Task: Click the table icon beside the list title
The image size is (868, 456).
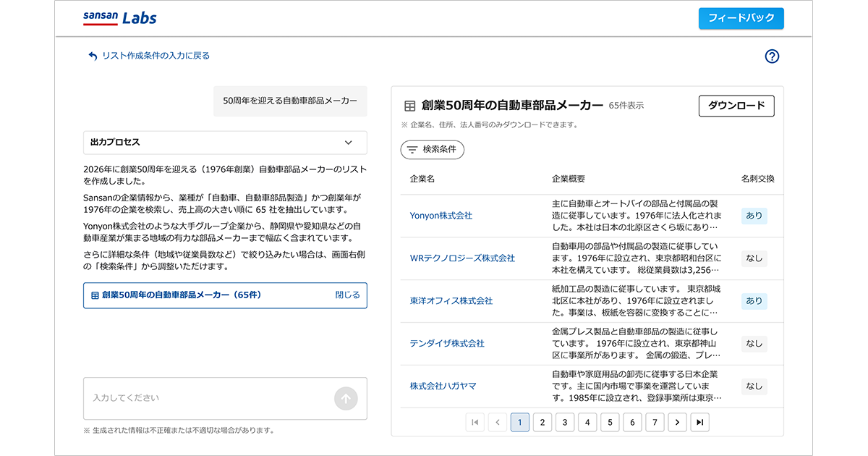Action: tap(409, 106)
